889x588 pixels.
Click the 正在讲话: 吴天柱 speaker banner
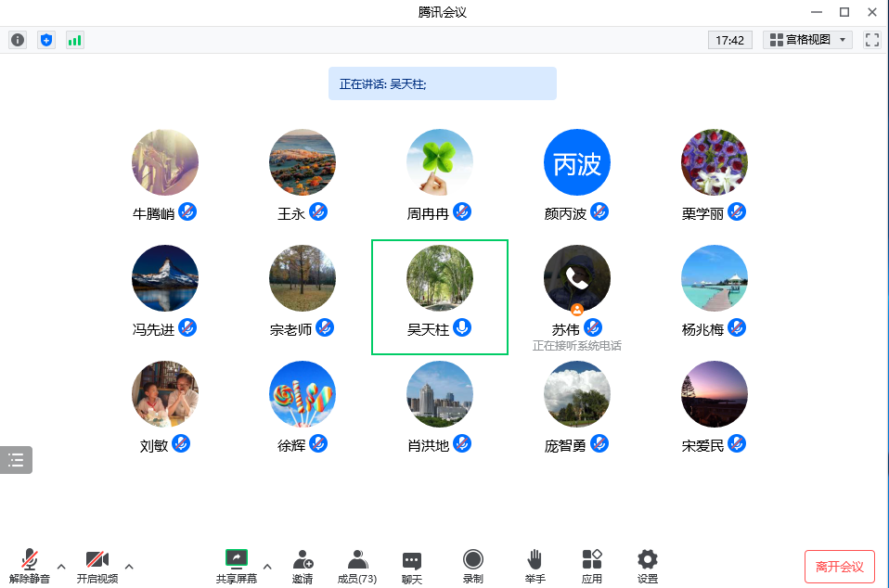tap(443, 83)
